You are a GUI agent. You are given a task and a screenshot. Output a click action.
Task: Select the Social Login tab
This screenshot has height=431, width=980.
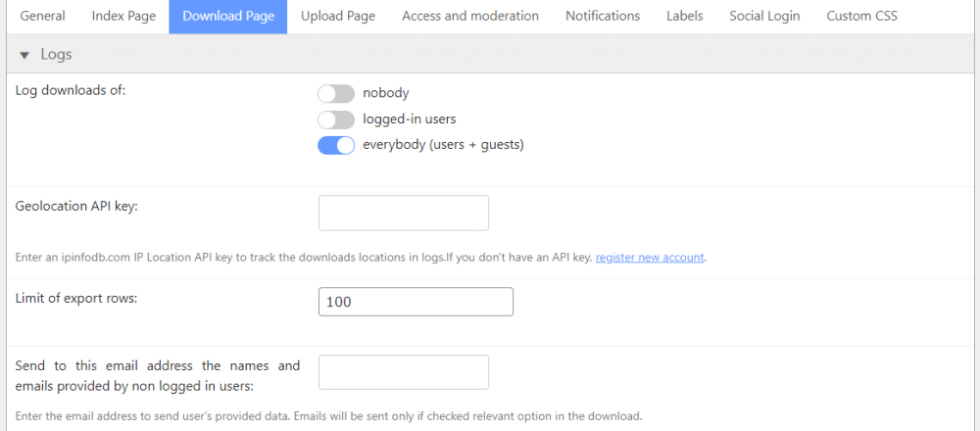click(x=764, y=17)
